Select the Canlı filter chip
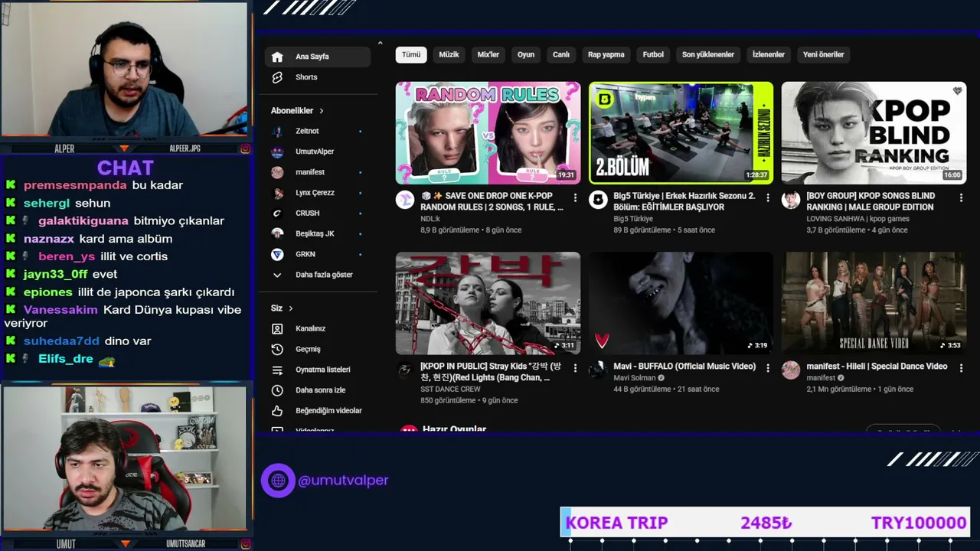This screenshot has height=551, width=980. pyautogui.click(x=561, y=54)
